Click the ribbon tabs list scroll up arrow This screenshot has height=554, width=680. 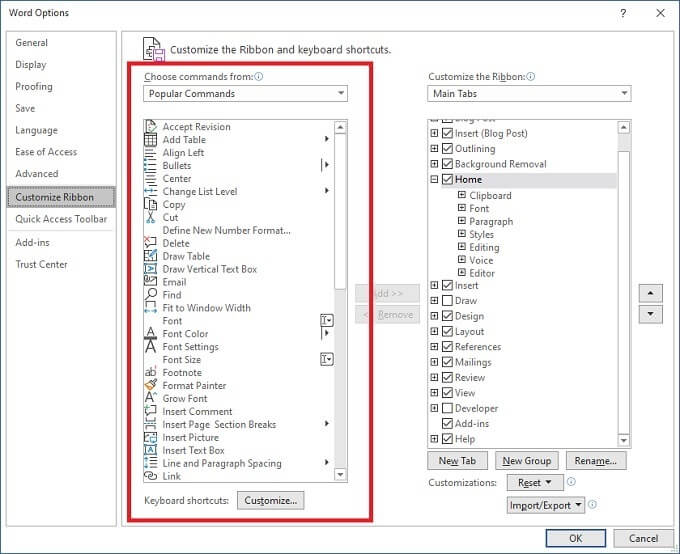point(624,128)
